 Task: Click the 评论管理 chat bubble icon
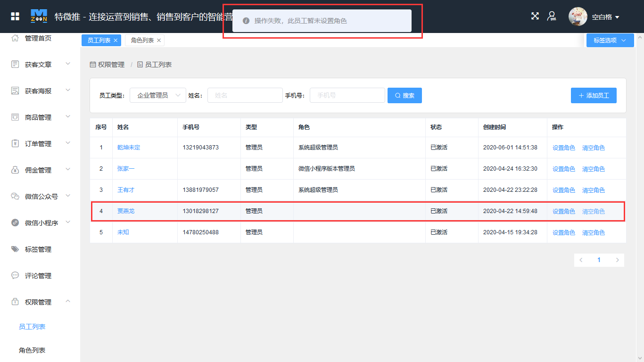click(x=15, y=275)
